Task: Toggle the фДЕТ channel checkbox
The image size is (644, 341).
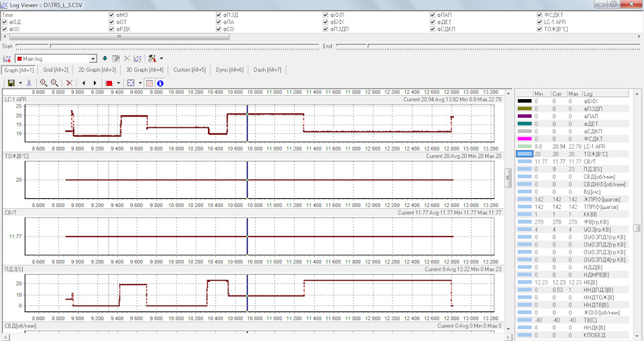Action: point(433,21)
